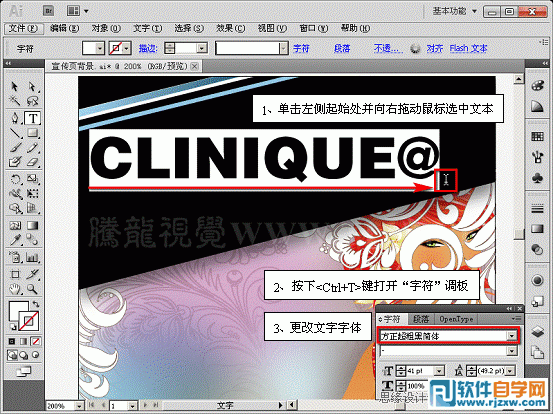Enable Draw Inside mode
The width and height of the screenshot is (553, 414).
(35, 355)
